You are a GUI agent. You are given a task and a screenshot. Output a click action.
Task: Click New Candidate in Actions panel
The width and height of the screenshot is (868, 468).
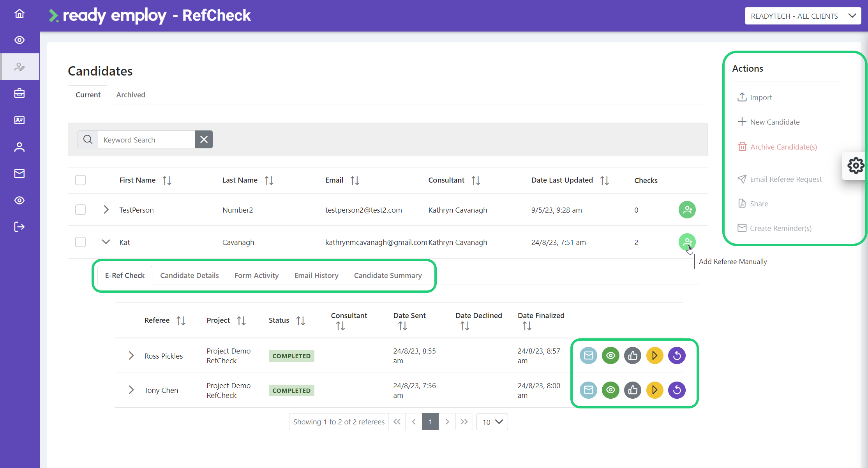coord(769,122)
